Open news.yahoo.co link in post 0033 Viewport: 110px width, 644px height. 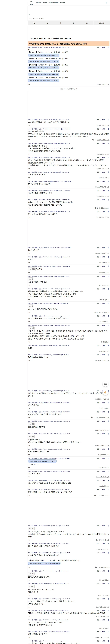coord(44,563)
